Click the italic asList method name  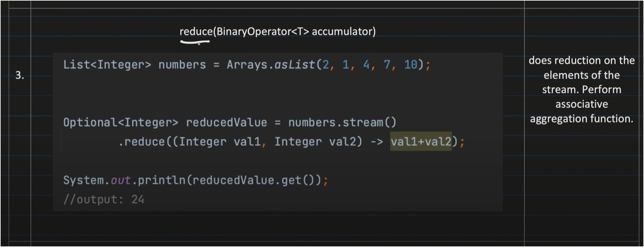click(295, 65)
